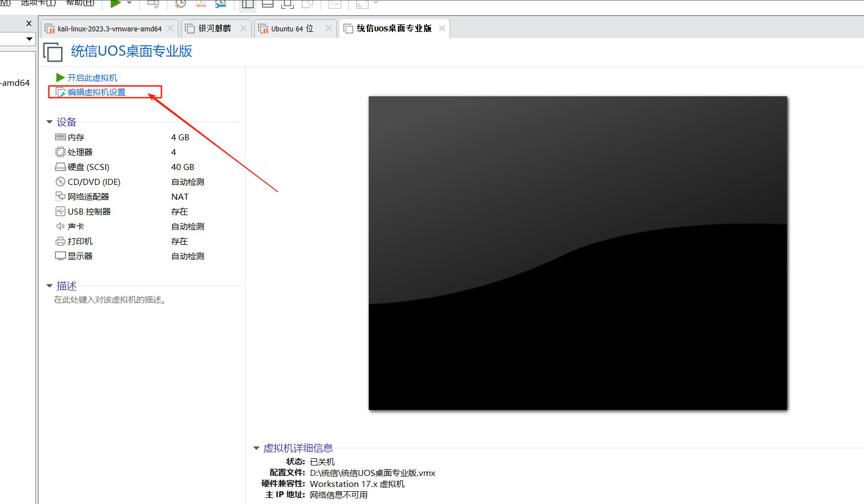Image resolution: width=864 pixels, height=504 pixels.
Task: Click the black virtual machine preview screen
Action: pos(578,253)
